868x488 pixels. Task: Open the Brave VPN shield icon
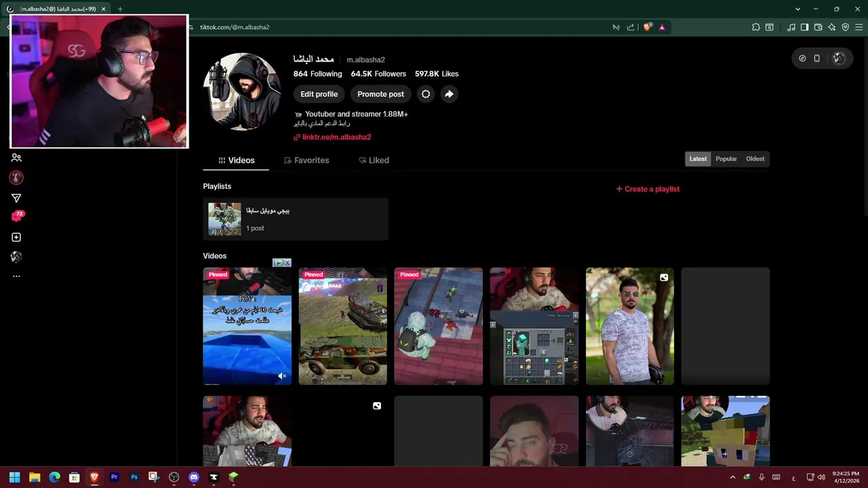tap(846, 27)
